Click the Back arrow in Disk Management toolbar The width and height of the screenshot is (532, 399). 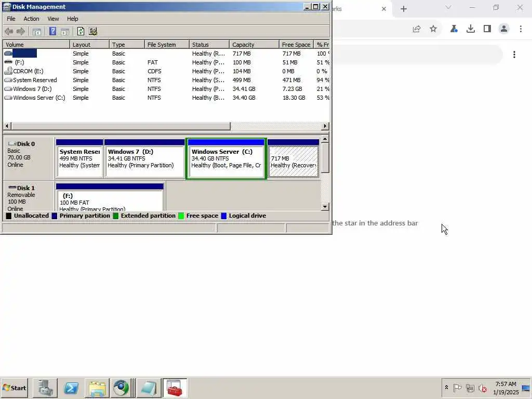click(9, 32)
